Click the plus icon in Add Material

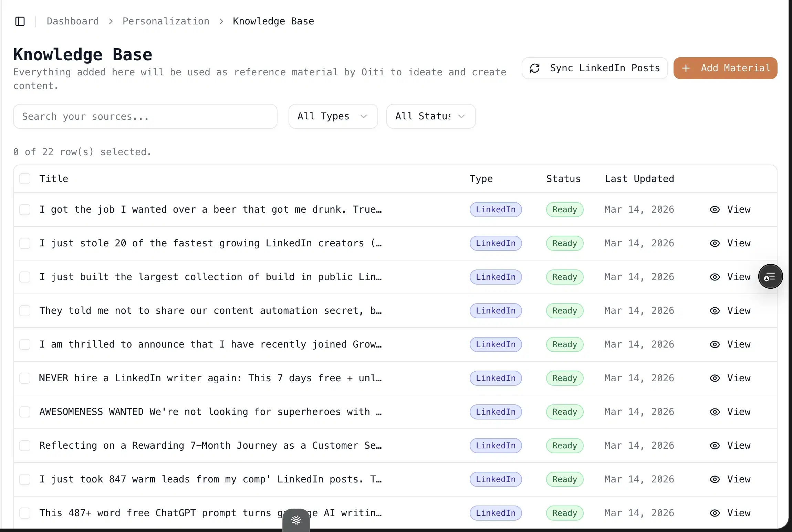pos(686,68)
